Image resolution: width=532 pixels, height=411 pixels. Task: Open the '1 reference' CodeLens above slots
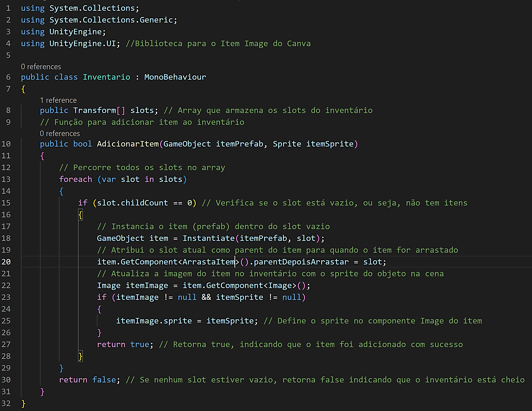point(58,100)
